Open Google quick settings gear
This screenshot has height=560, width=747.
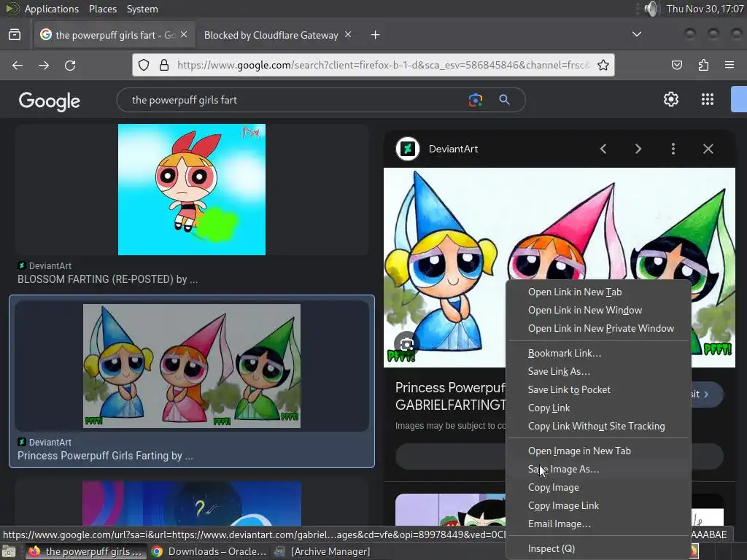pyautogui.click(x=671, y=99)
